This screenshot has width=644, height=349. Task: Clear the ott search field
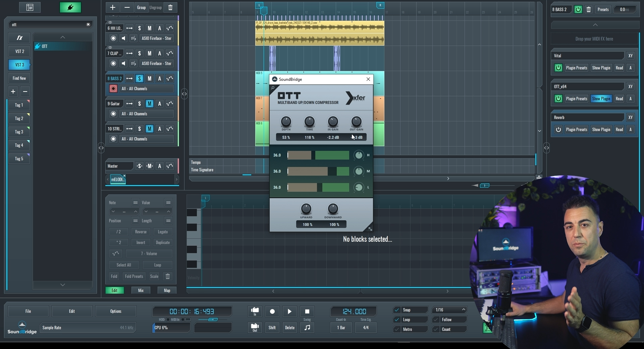point(88,24)
